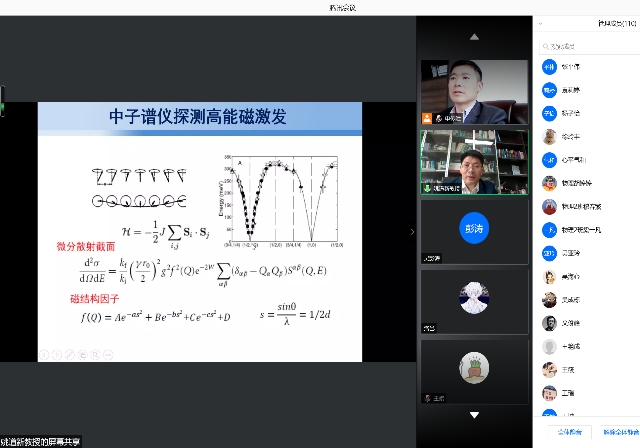Toggle the orange microphone icon on top video tile

click(x=427, y=118)
